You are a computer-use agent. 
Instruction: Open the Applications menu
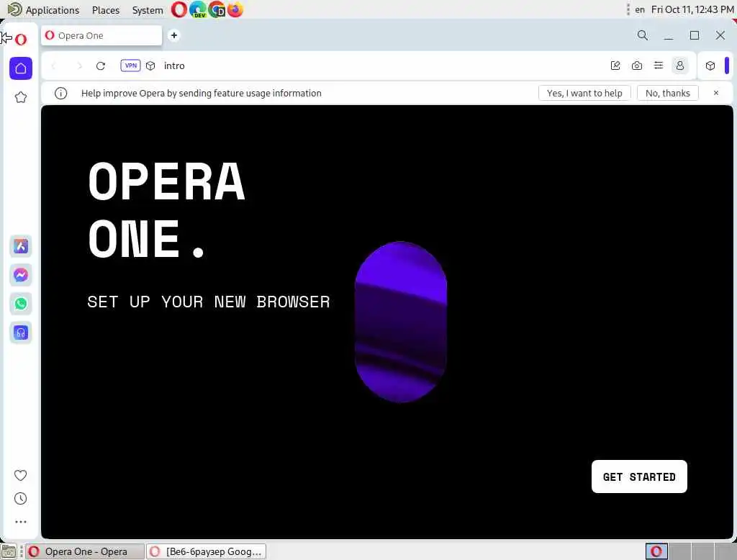44,10
